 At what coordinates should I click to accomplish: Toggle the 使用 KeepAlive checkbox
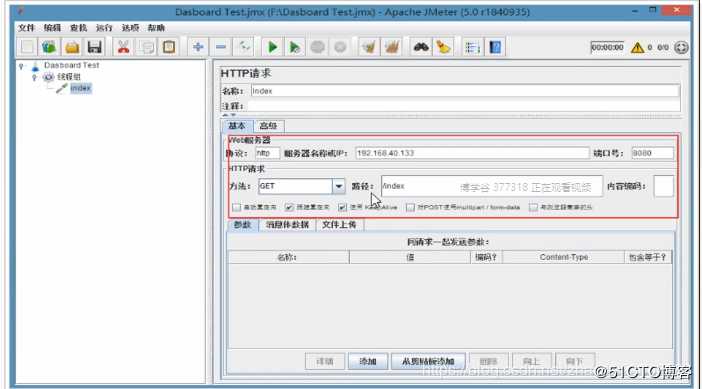tap(342, 207)
